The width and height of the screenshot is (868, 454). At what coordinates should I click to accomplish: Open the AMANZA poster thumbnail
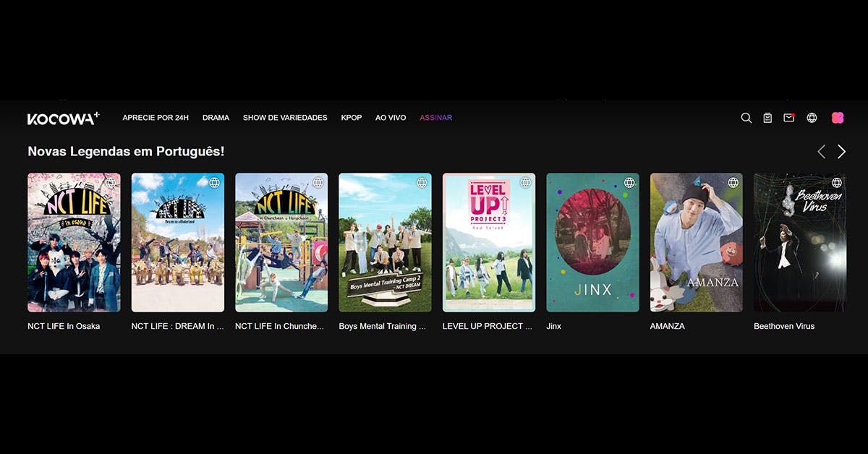point(697,242)
